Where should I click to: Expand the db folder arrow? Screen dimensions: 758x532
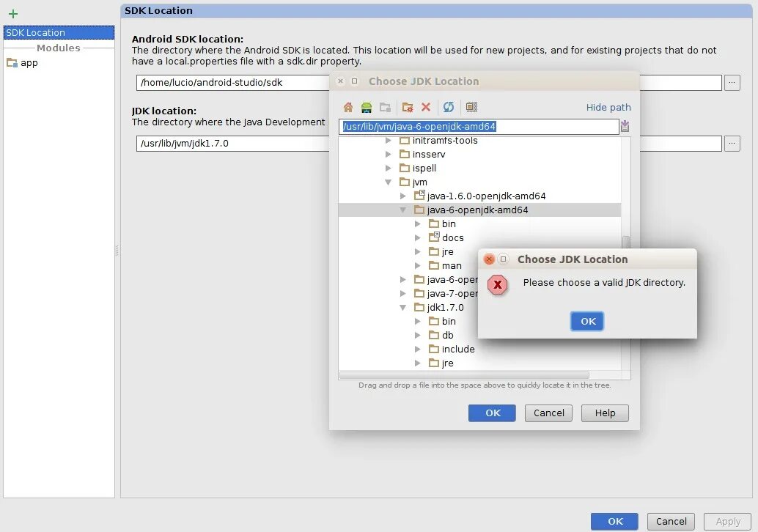click(x=418, y=335)
